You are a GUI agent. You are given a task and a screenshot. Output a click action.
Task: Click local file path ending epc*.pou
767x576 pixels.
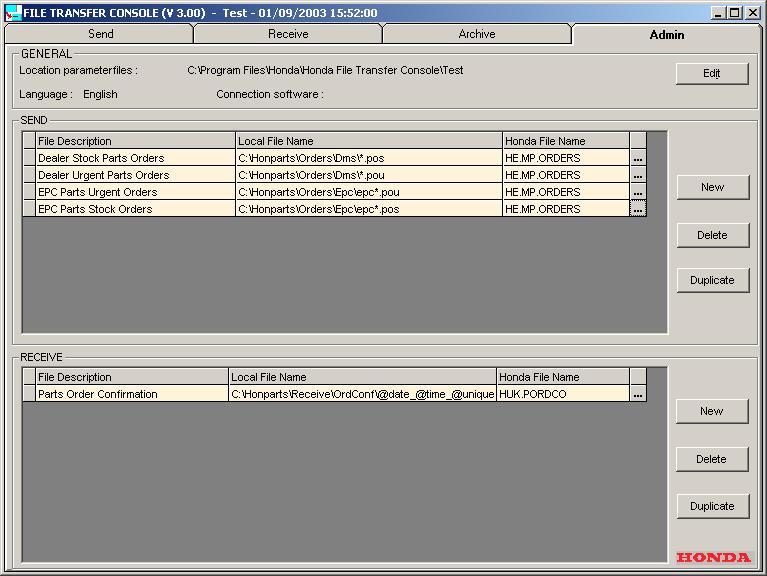369,192
